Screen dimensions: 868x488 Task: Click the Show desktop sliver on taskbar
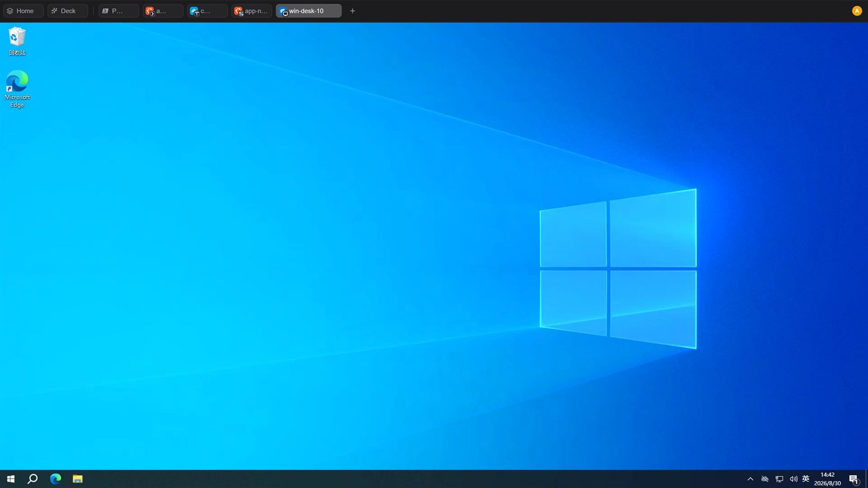point(866,479)
